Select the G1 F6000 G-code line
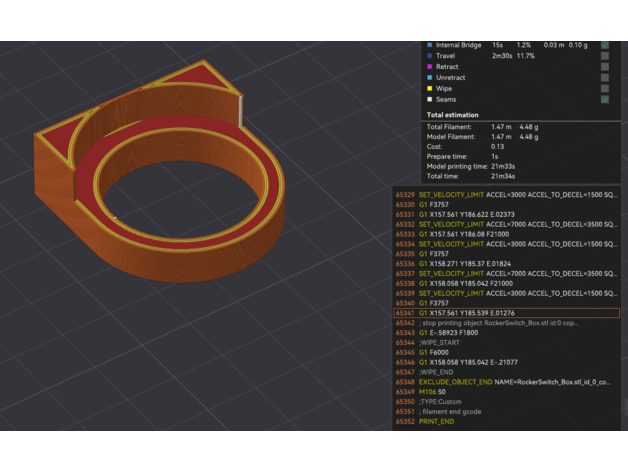 coord(436,352)
